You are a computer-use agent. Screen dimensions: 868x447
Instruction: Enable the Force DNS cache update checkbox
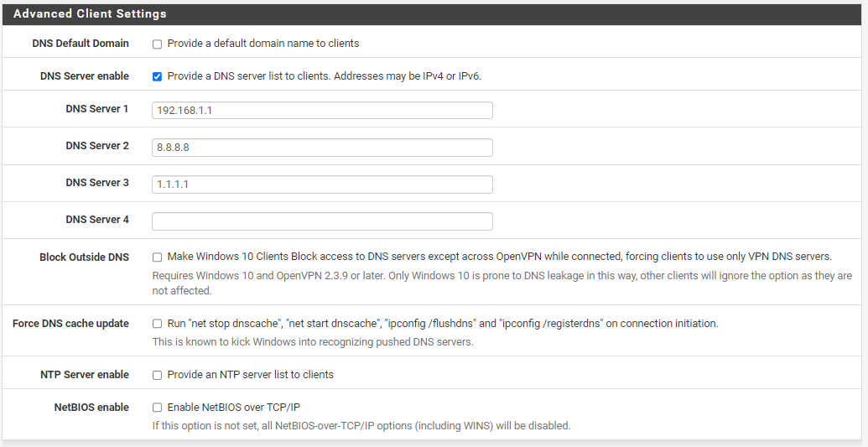click(x=157, y=324)
